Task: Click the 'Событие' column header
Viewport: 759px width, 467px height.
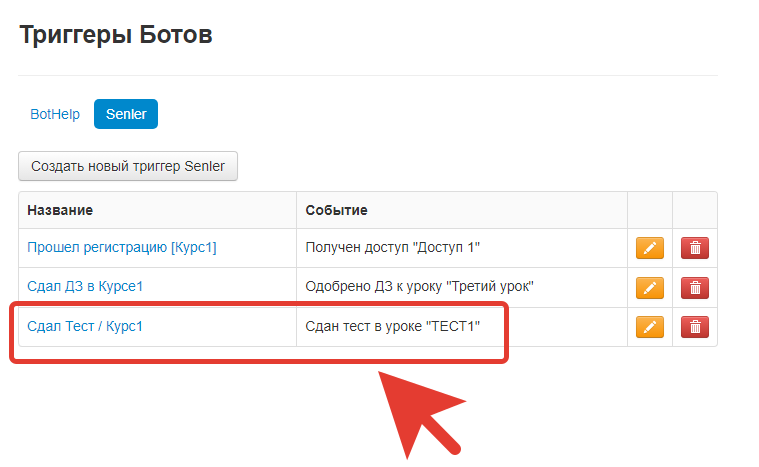Action: pos(336,210)
